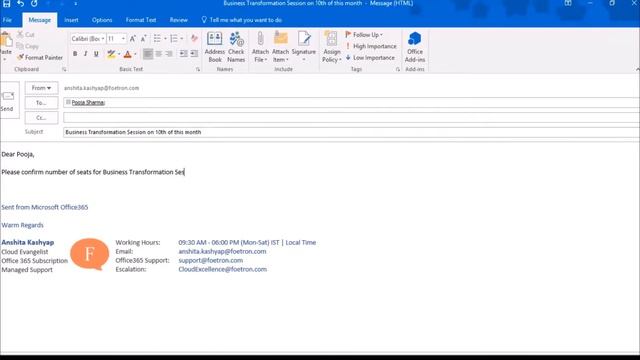Click the Cc recipients field

351,118
